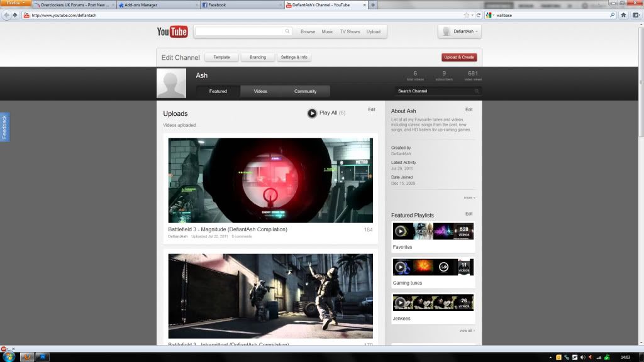The image size is (644, 362).
Task: Click the YouTube logo
Action: pyautogui.click(x=172, y=31)
